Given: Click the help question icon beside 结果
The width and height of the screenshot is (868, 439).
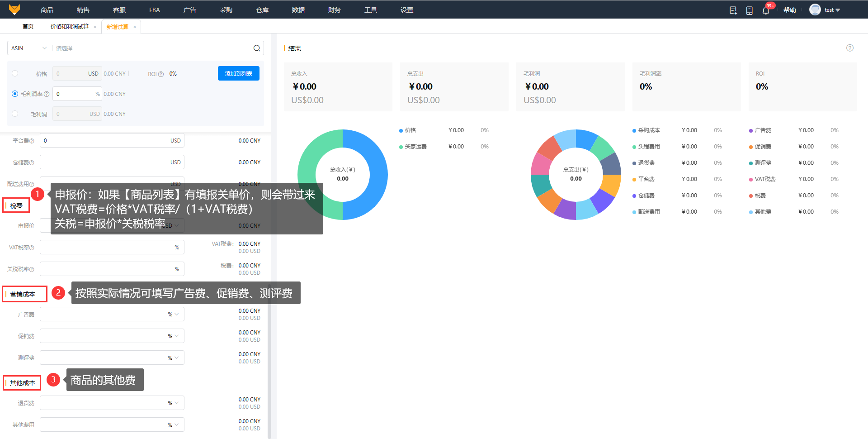Looking at the screenshot, I should pos(849,48).
